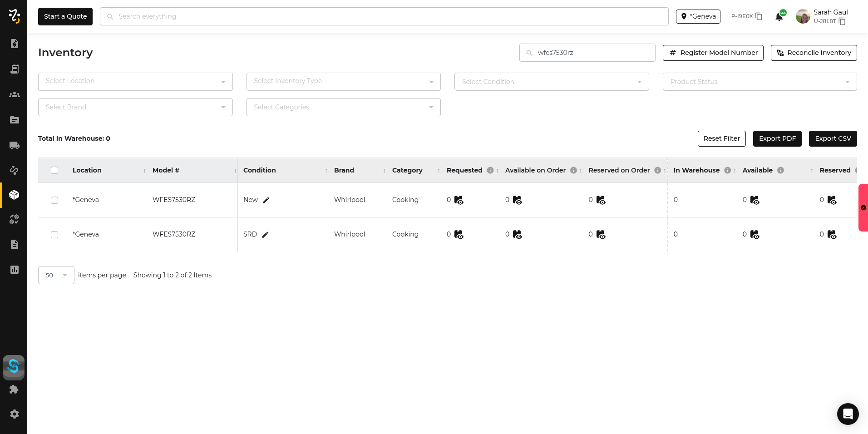Toggle the select-all header checkbox
The image size is (868, 434).
click(54, 170)
